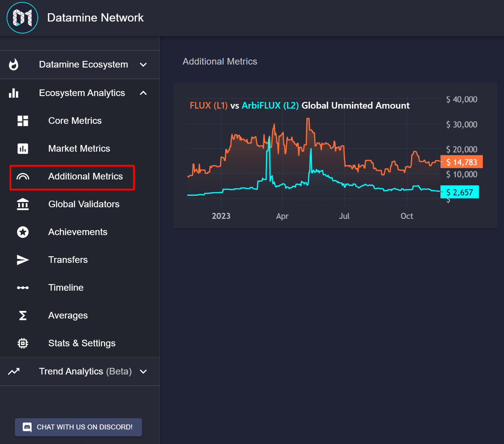This screenshot has width=504, height=444.
Task: Open Stats & Settings
Action: click(80, 343)
